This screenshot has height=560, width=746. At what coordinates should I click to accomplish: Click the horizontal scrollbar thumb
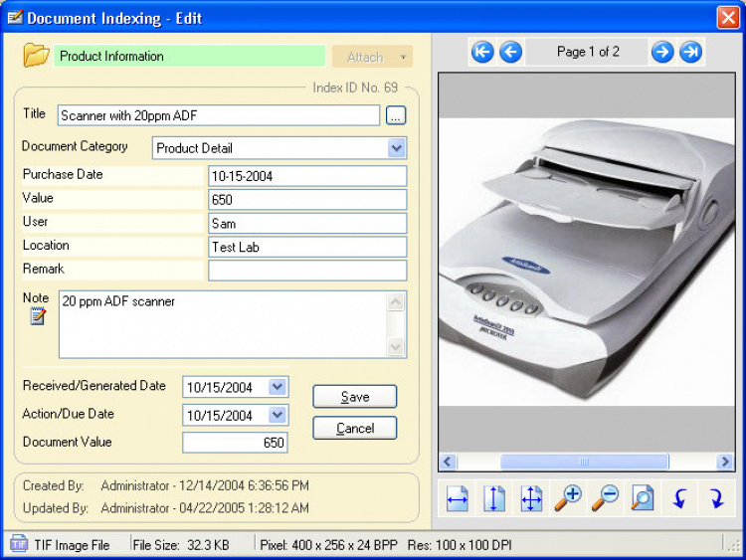click(x=585, y=462)
